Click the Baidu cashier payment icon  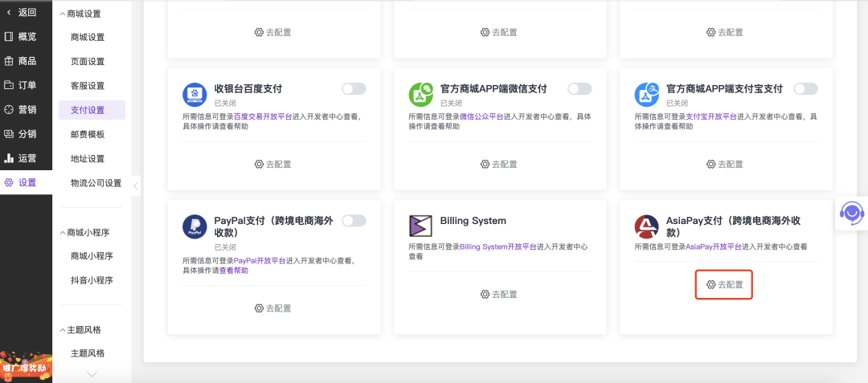coord(194,95)
